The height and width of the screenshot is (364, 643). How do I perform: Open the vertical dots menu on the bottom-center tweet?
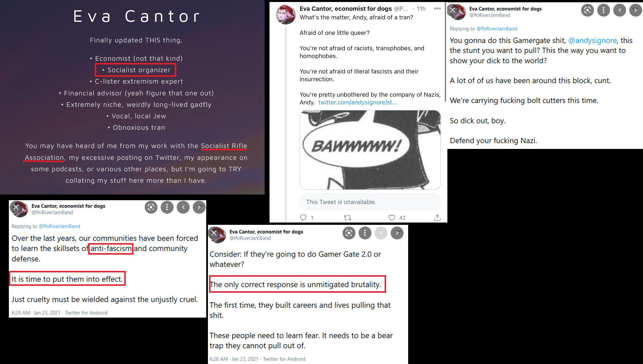365,233
